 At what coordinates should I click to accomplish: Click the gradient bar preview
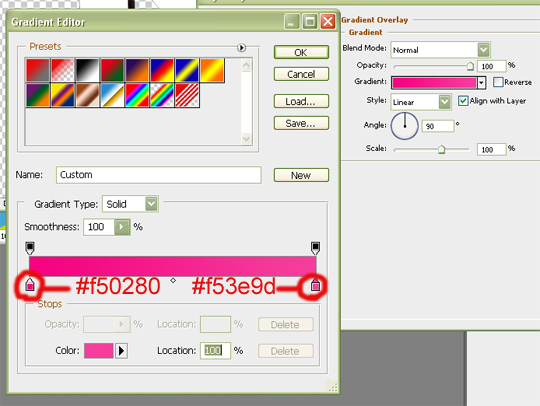coord(173,266)
